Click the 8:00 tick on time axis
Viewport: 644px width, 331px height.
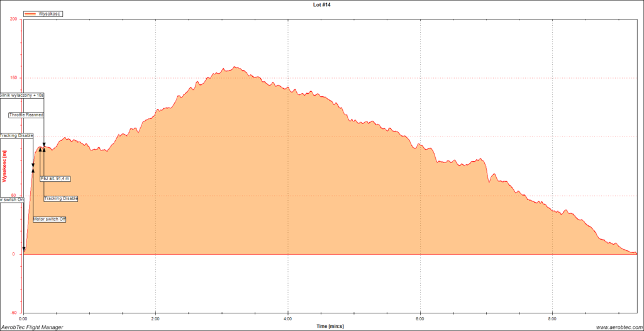(552, 318)
